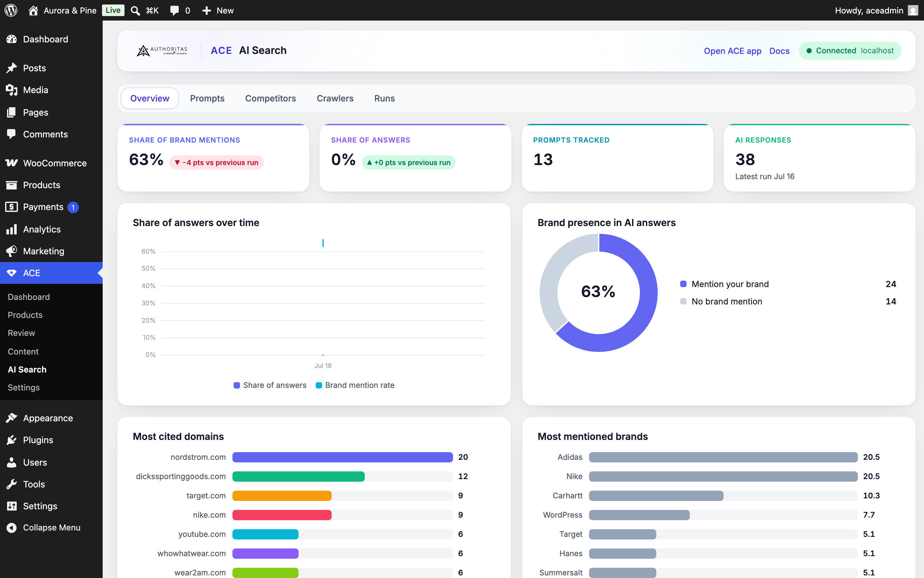Screen dimensions: 924x578
Task: Click the Adidas bar in mentioned brands
Action: click(723, 457)
